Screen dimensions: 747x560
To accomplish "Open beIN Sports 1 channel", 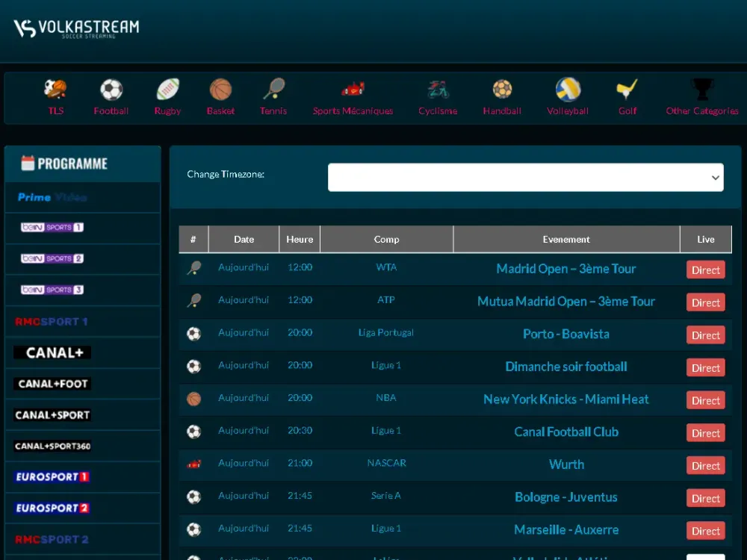I will (52, 227).
